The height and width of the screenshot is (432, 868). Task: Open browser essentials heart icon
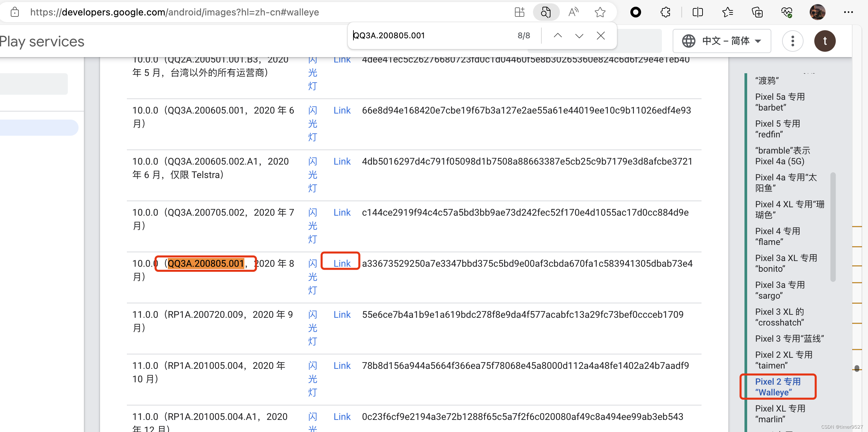[787, 12]
